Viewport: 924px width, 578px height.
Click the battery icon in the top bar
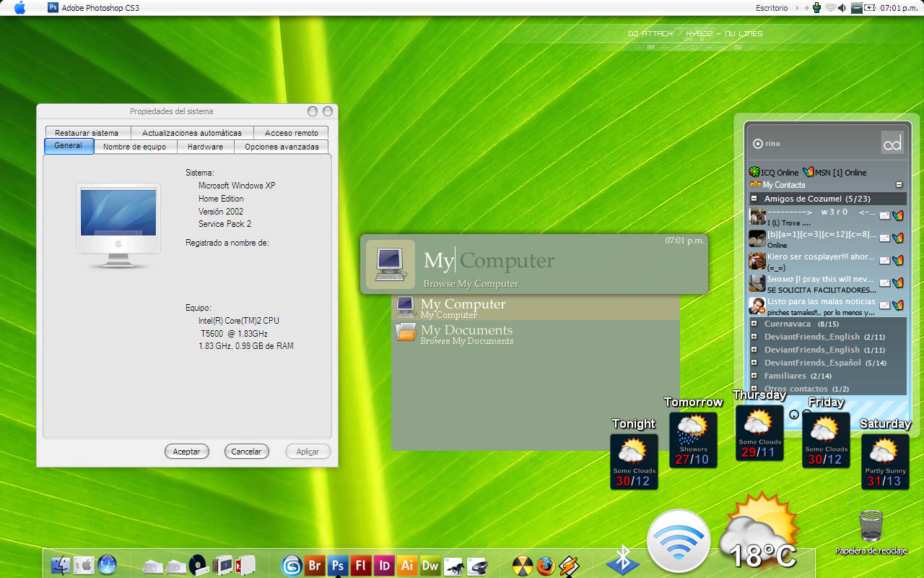pyautogui.click(x=869, y=8)
